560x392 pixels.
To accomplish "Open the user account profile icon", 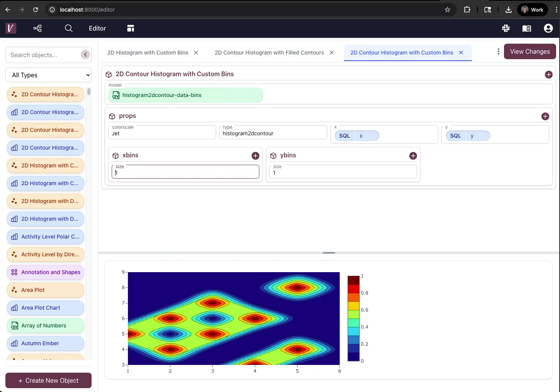I will pyautogui.click(x=548, y=28).
